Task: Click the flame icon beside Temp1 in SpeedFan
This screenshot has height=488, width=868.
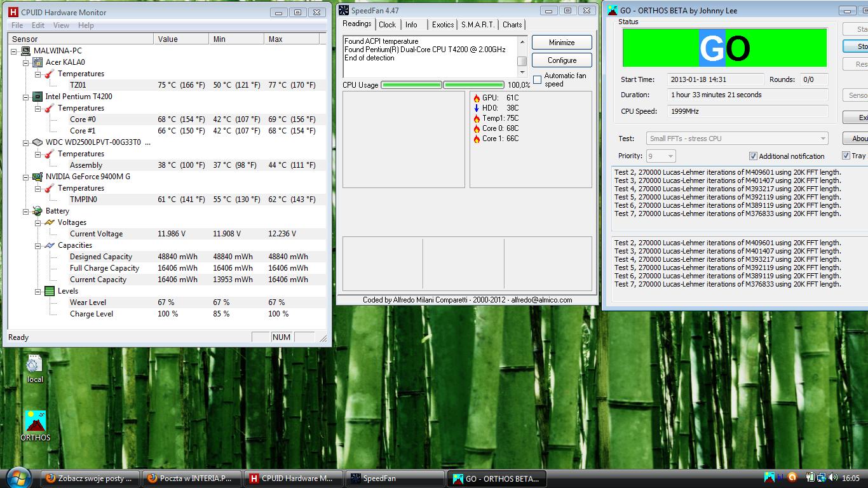Action: 477,118
